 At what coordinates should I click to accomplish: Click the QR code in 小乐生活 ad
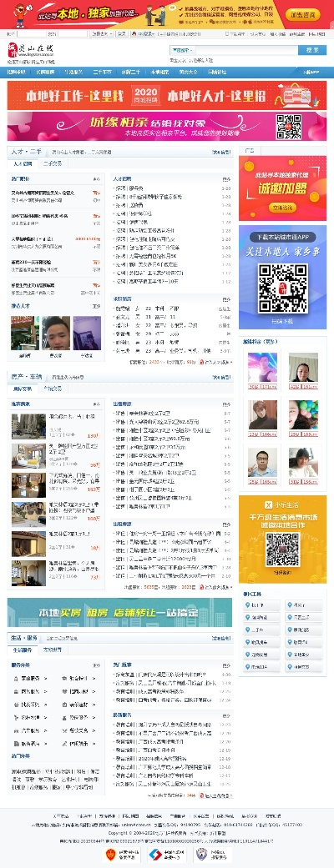tap(282, 549)
